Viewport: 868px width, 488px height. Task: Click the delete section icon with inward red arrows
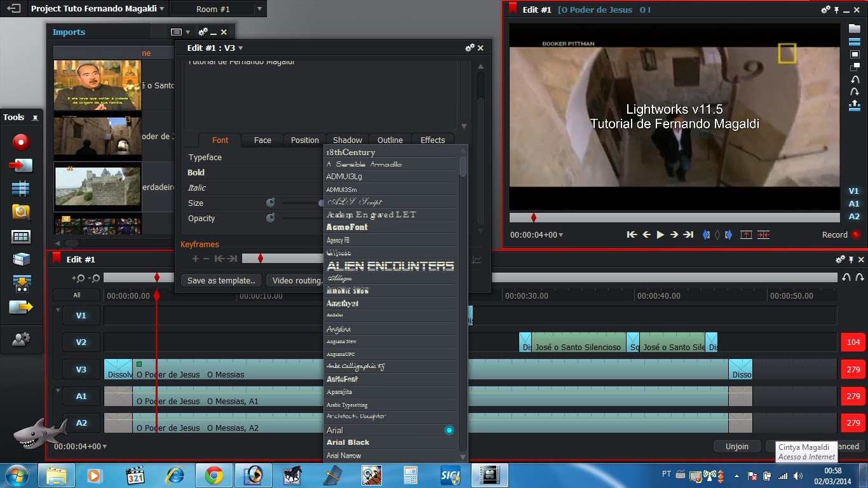763,234
